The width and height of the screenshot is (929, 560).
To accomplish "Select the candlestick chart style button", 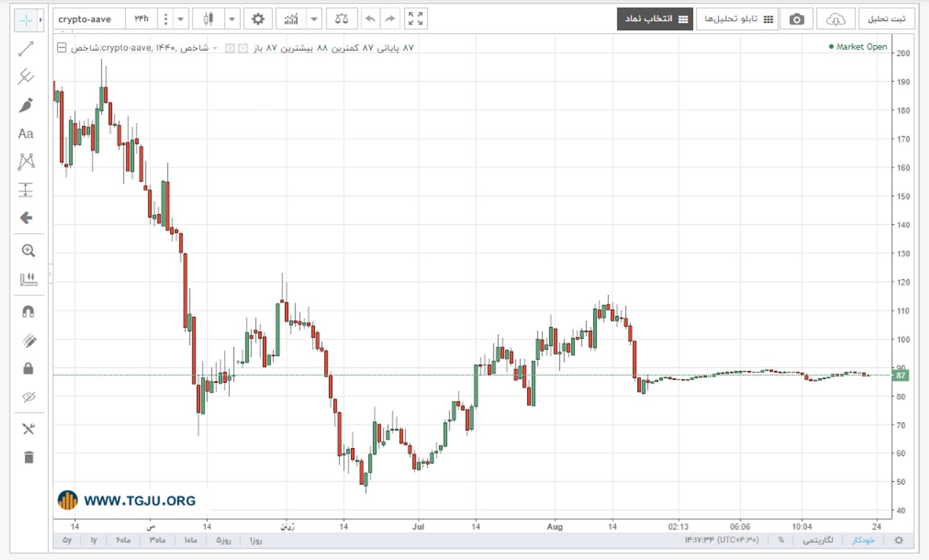I will click(208, 19).
